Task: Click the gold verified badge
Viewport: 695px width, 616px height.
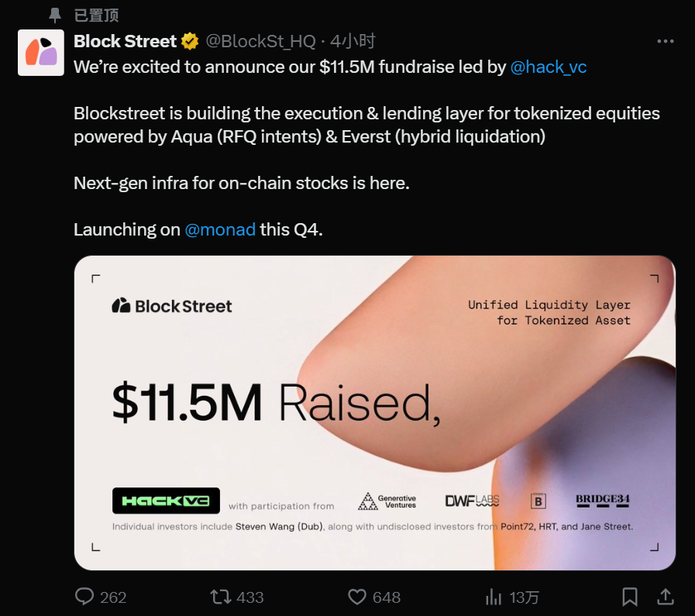Action: [190, 42]
